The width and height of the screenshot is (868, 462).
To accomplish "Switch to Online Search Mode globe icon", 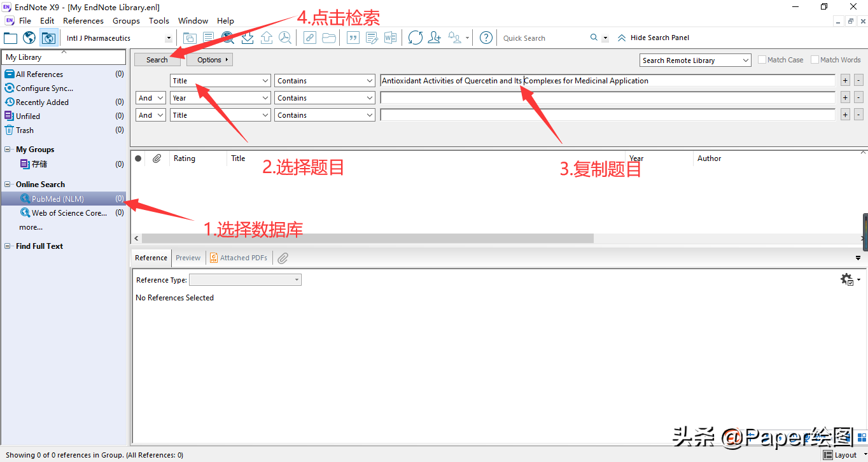I will tap(29, 38).
